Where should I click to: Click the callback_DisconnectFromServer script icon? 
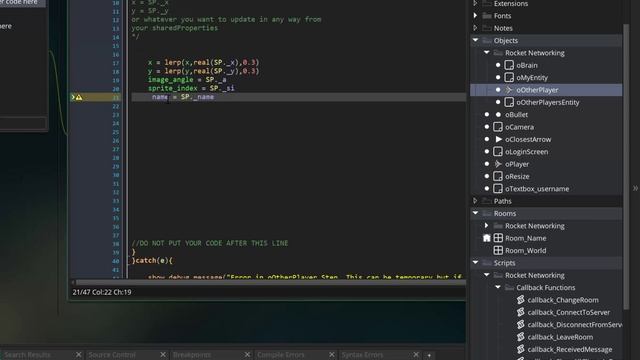(x=520, y=324)
